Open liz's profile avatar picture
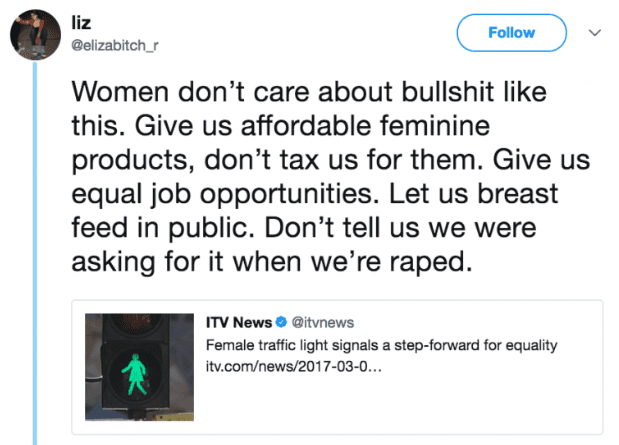Viewport: 619px width, 445px height. point(35,35)
